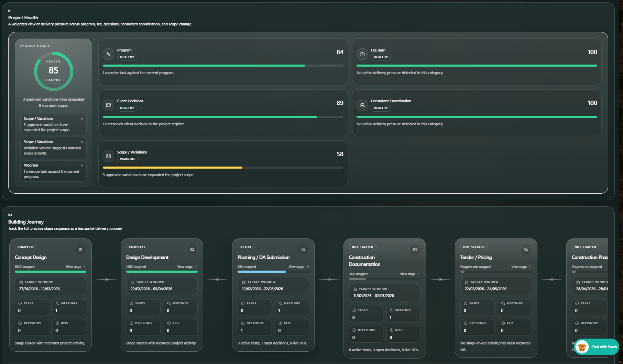
Task: Open the Chat with Frank mascot icon
Action: 581,347
